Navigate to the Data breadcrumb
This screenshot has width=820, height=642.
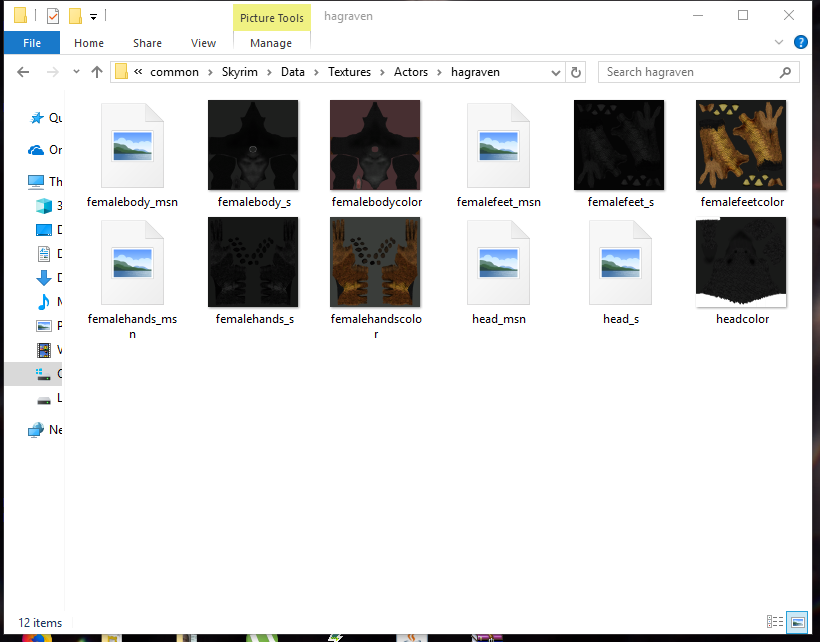pyautogui.click(x=292, y=72)
